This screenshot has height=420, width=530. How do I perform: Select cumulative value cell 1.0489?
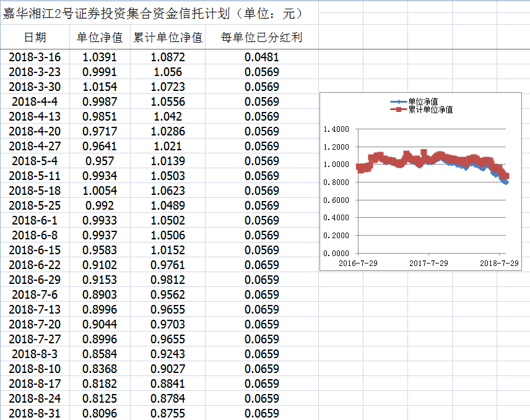pyautogui.click(x=168, y=205)
